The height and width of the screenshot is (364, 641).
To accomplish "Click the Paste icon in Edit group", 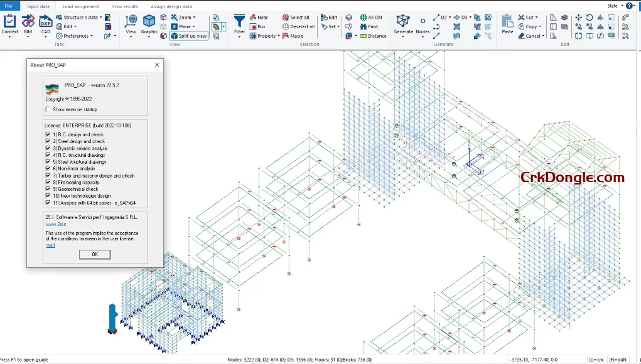I will click(x=507, y=25).
